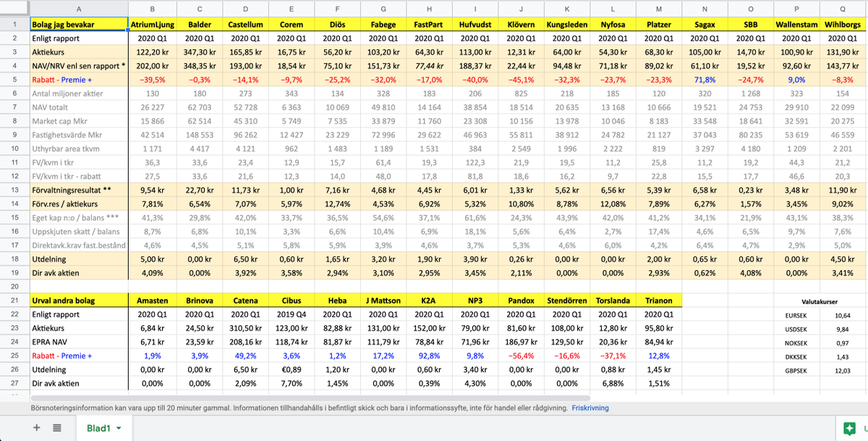Select the corner select-all box
Screen dimensions: 868x441
14,8
